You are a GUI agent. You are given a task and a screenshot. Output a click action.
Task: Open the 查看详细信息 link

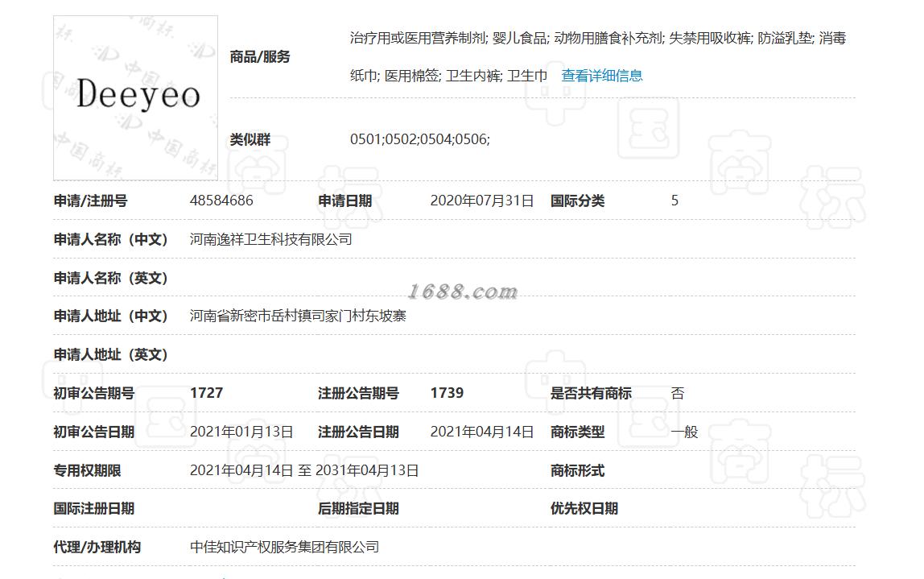tap(602, 76)
